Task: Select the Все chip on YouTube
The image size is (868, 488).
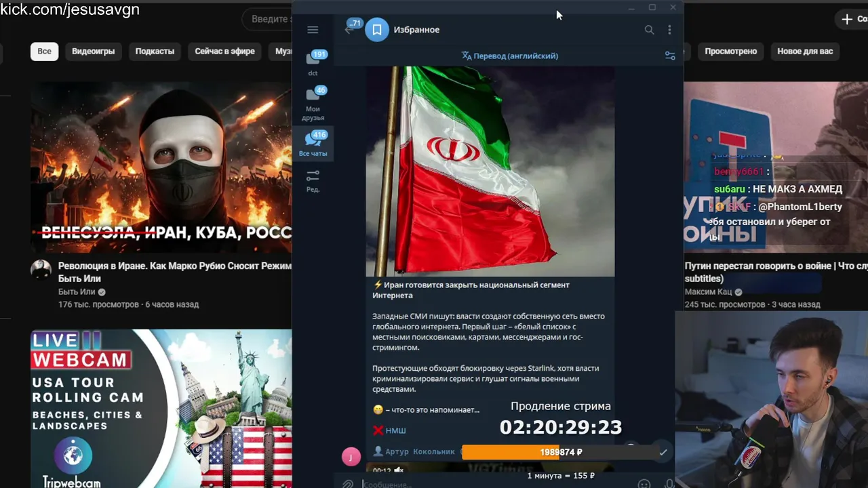Action: (x=44, y=52)
